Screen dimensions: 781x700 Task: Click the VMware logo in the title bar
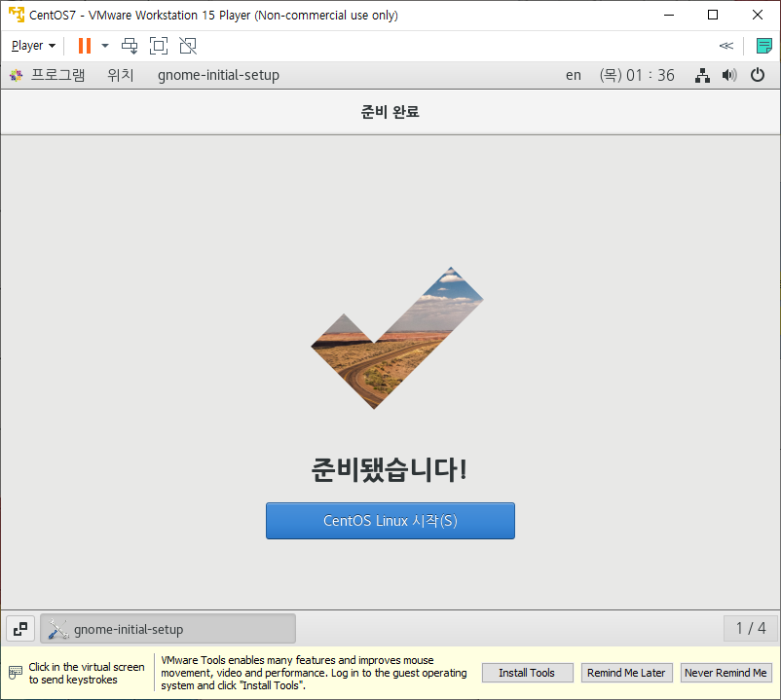[17, 15]
